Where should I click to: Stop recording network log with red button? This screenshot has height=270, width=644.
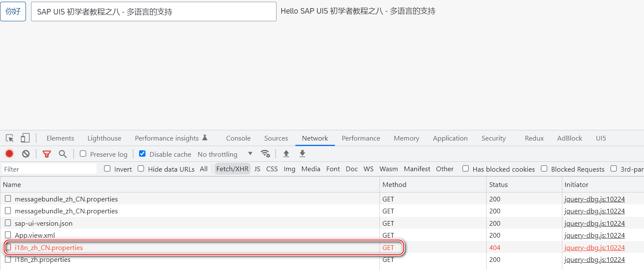(x=9, y=154)
